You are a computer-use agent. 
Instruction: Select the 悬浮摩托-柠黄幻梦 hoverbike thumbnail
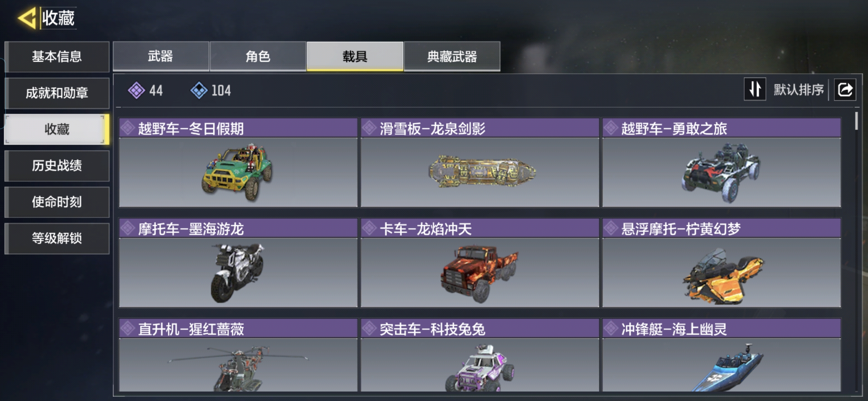coord(721,273)
